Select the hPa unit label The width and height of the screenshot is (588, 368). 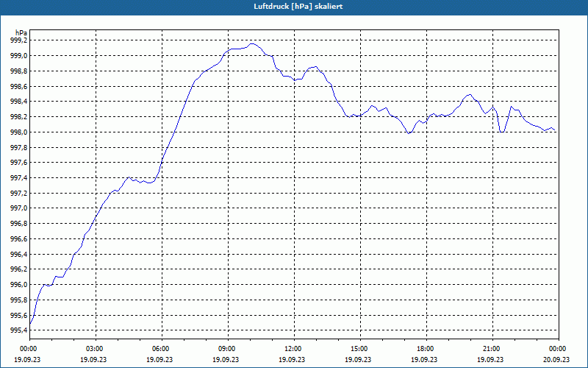tap(21, 32)
